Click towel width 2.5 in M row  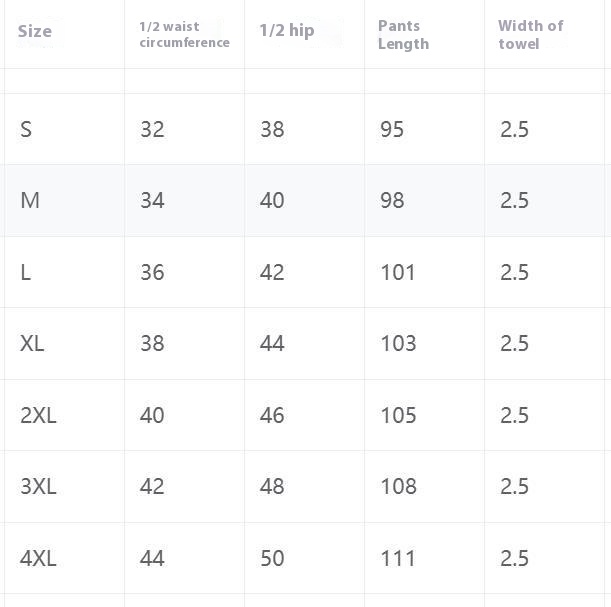(514, 200)
